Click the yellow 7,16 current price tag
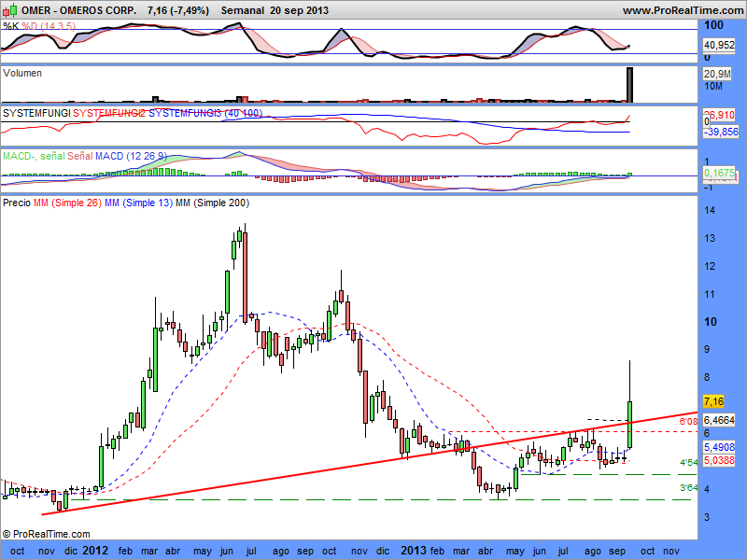 [713, 401]
